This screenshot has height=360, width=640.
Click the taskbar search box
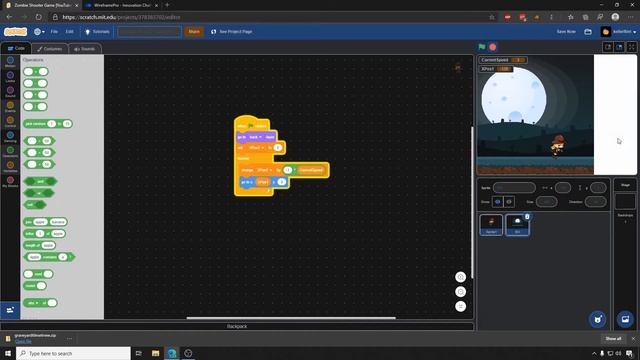(x=73, y=353)
